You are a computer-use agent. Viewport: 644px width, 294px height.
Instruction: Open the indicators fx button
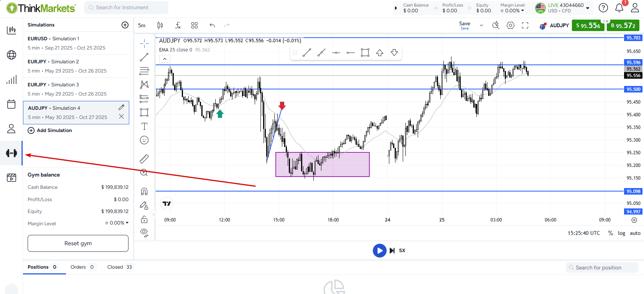point(178,25)
